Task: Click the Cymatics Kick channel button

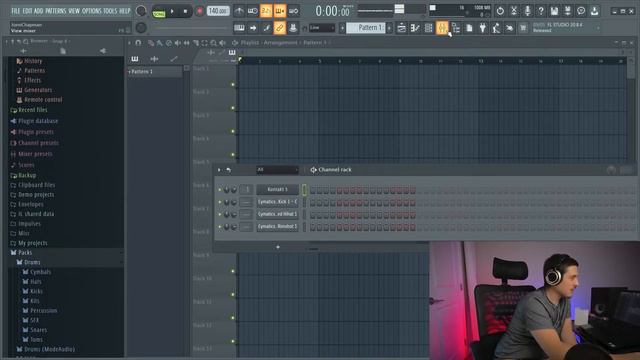Action: tap(278, 202)
